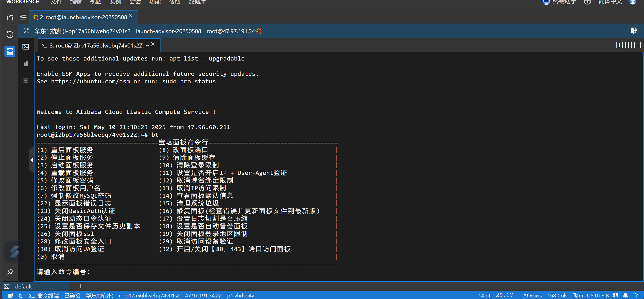Click the fullscreen expand arrows icon
The height and width of the screenshot is (299, 644).
click(x=26, y=31)
